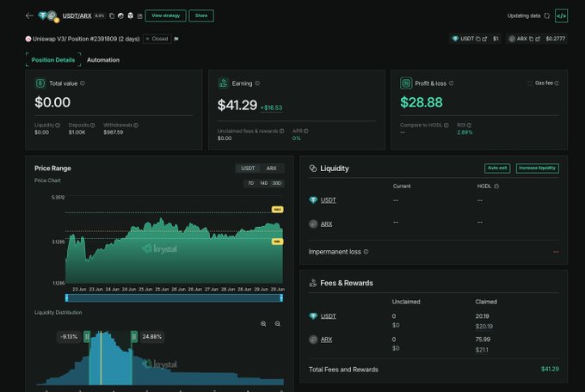Click the ARX price $0.2777 text

coord(555,39)
